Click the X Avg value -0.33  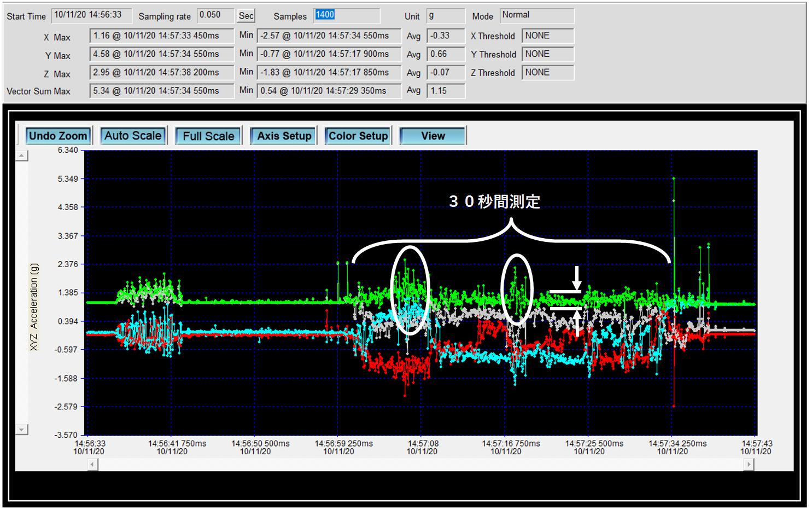point(446,36)
